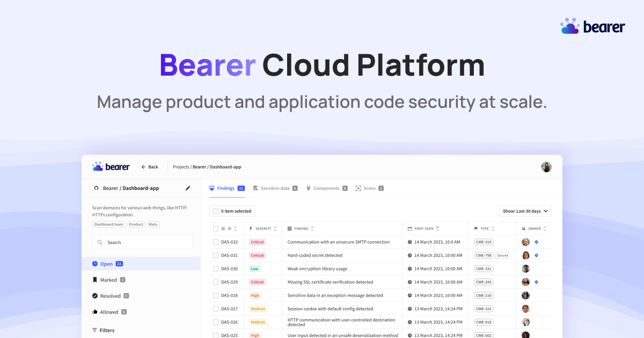Image resolution: width=644 pixels, height=338 pixels.
Task: Tick the DAS-028 row checkbox
Action: point(216,296)
